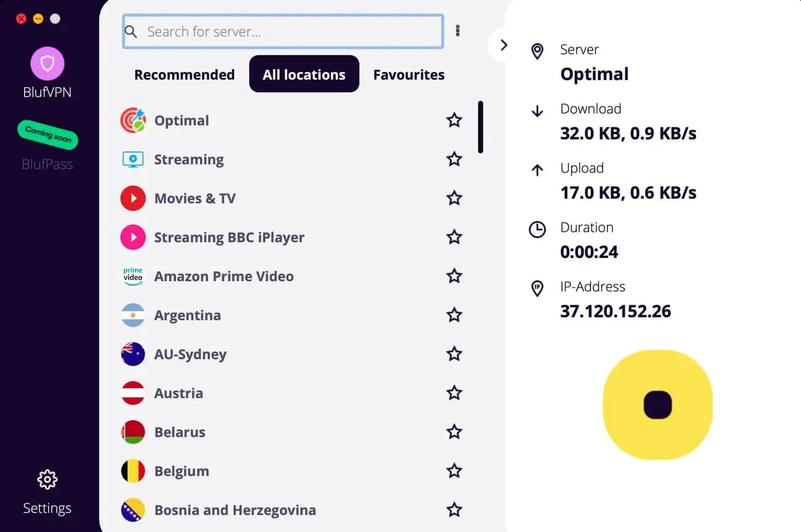This screenshot has width=801, height=532.
Task: Click the IP-Address pin icon
Action: pyautogui.click(x=537, y=289)
